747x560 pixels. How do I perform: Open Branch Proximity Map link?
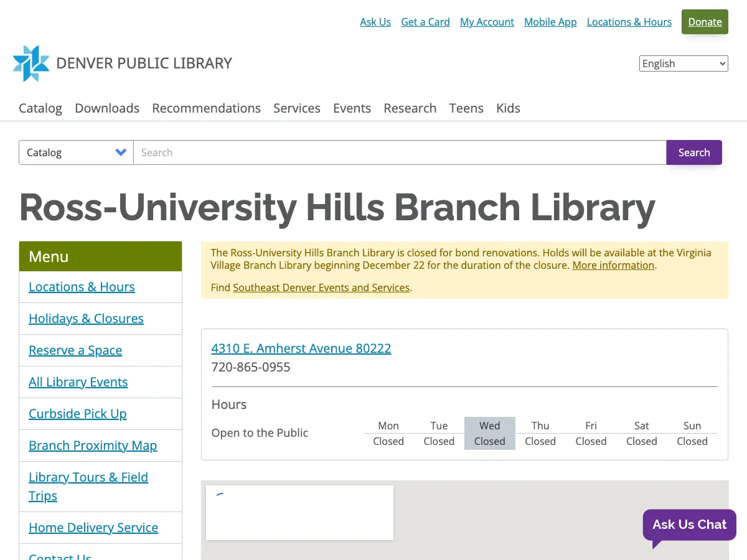[x=93, y=446]
